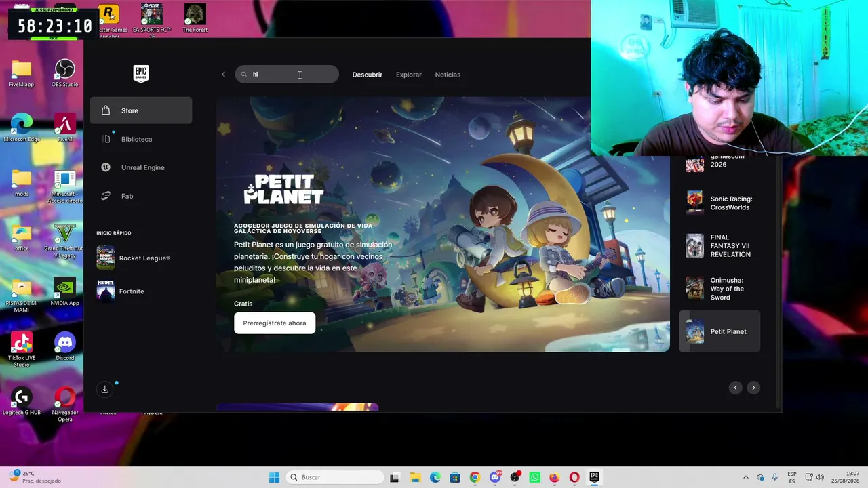Open Task View from the taskbar
This screenshot has width=868, height=488.
[395, 477]
